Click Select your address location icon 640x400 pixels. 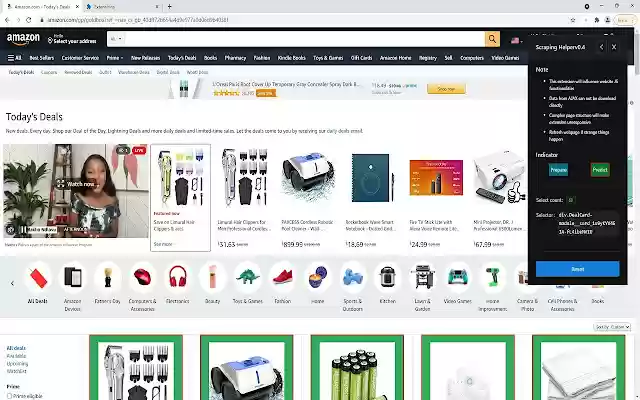pos(50,40)
